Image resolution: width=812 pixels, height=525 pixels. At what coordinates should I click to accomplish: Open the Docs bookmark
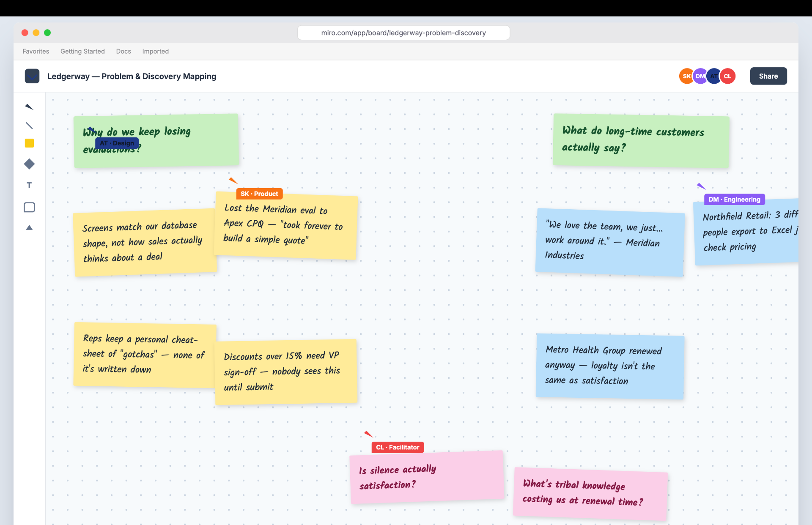point(123,51)
